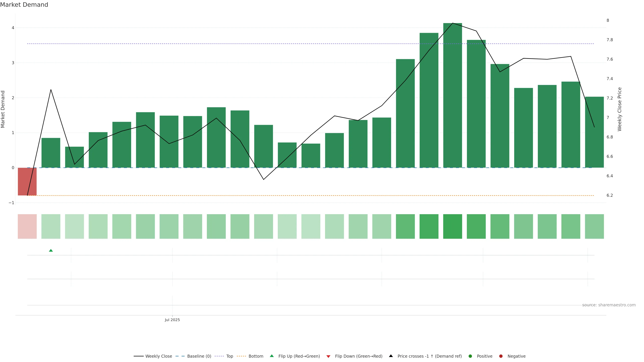The width and height of the screenshot is (644, 362).
Task: Click the black Price crosses legend triangle
Action: (x=391, y=356)
